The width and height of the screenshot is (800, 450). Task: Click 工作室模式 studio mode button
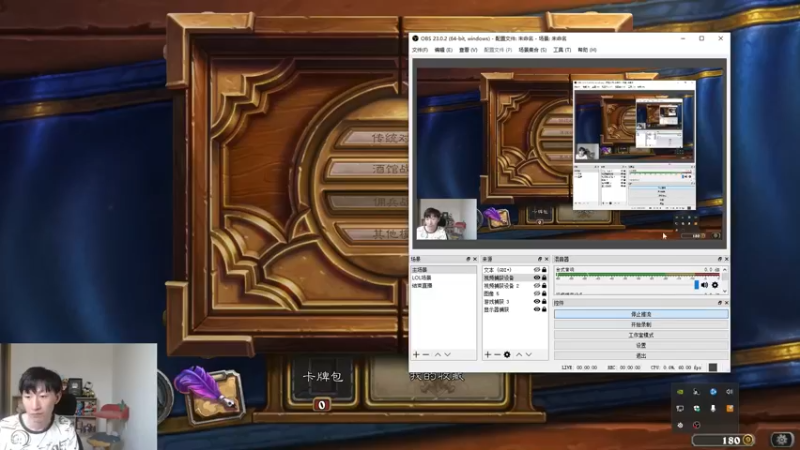(641, 335)
